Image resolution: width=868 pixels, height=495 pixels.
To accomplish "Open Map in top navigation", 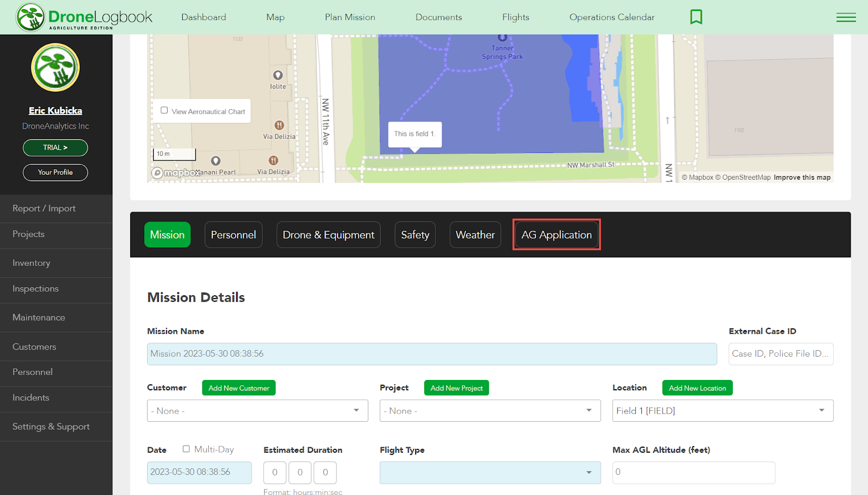I will (x=276, y=17).
